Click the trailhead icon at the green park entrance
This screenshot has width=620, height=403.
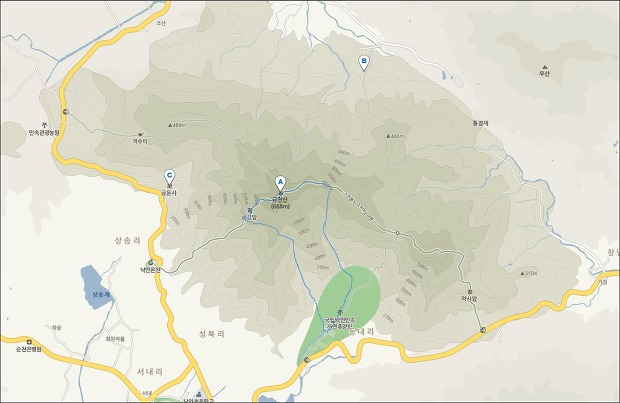coord(307,360)
